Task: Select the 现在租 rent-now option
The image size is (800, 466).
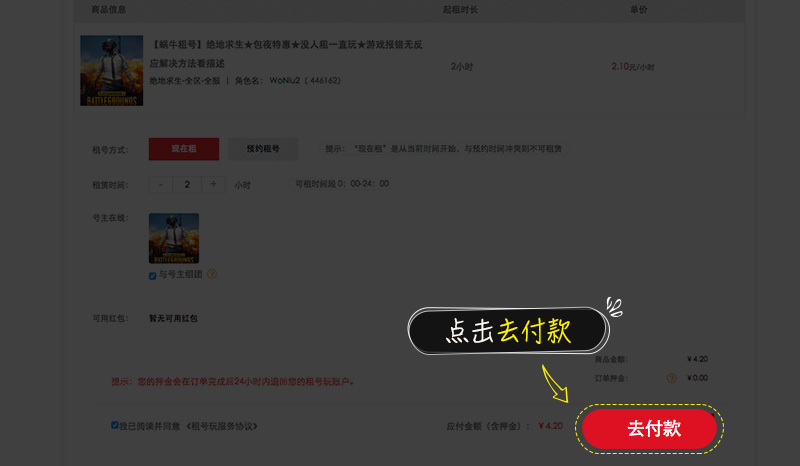Action: 183,149
